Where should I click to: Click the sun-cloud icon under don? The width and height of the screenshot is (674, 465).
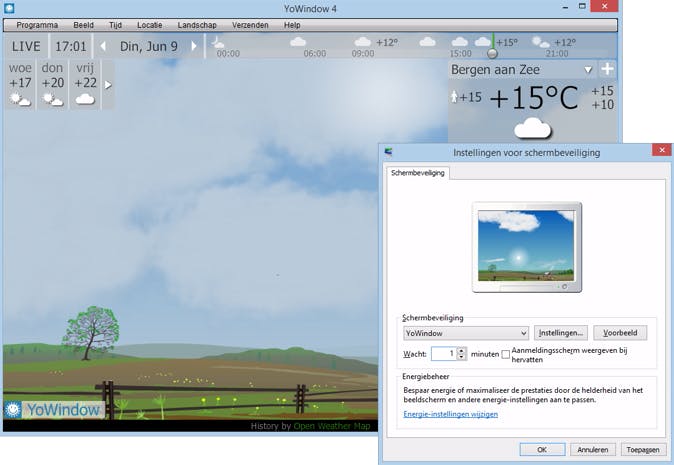click(52, 100)
